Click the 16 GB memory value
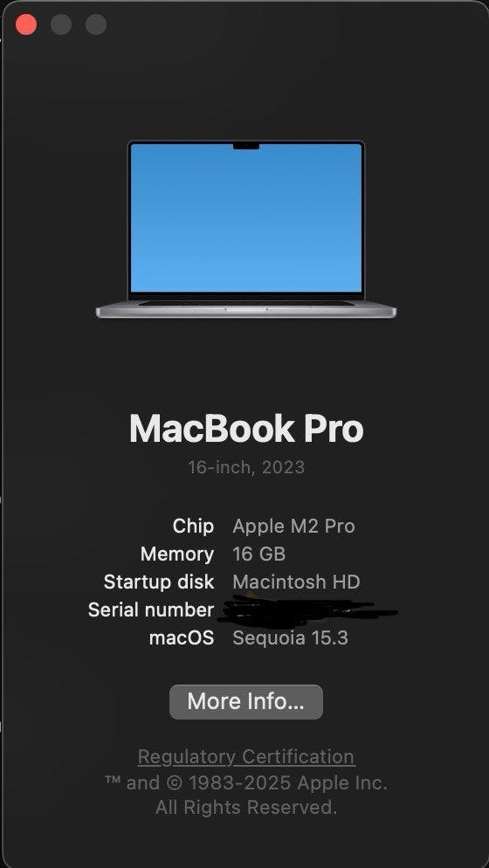The image size is (489, 868). (259, 555)
